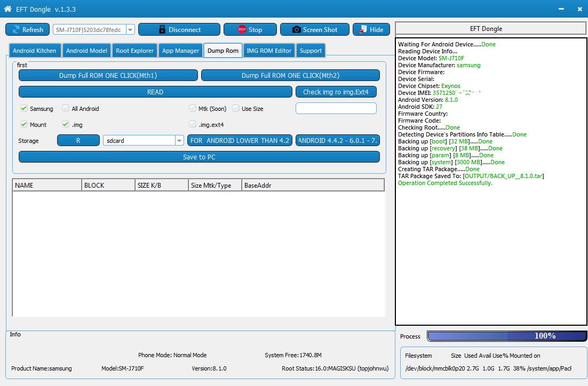Click the Refresh button

27,30
